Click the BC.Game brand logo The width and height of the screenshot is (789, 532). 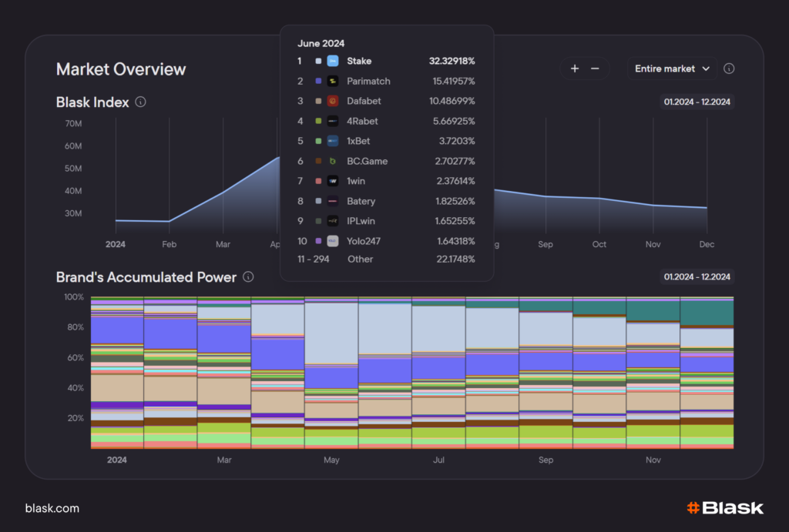coord(333,161)
